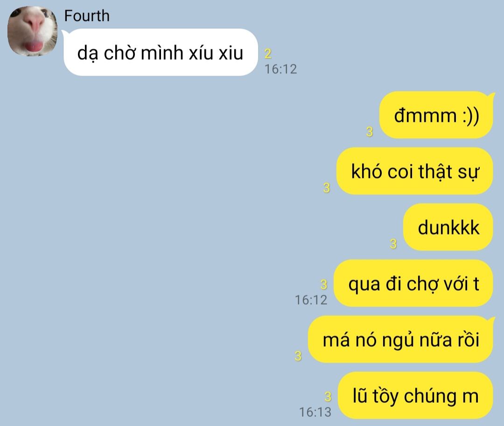This screenshot has width=504, height=426.
Task: Tap the 'dunkkk' message bubble
Action: [x=448, y=227]
